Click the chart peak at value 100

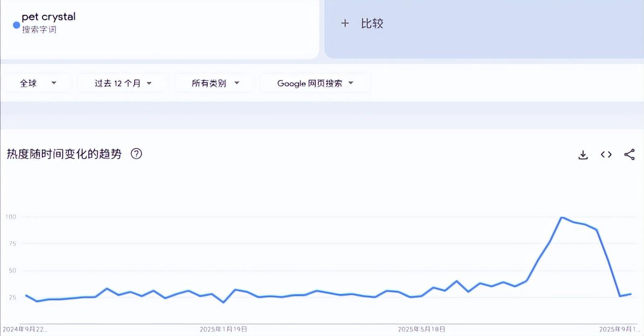(x=562, y=217)
